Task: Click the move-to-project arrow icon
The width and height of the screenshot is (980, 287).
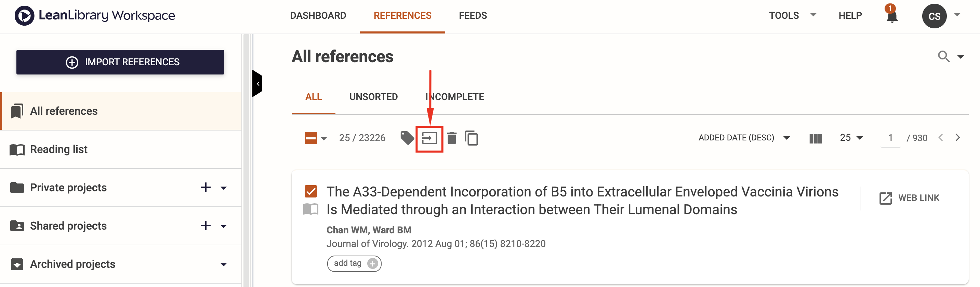Action: pos(429,138)
